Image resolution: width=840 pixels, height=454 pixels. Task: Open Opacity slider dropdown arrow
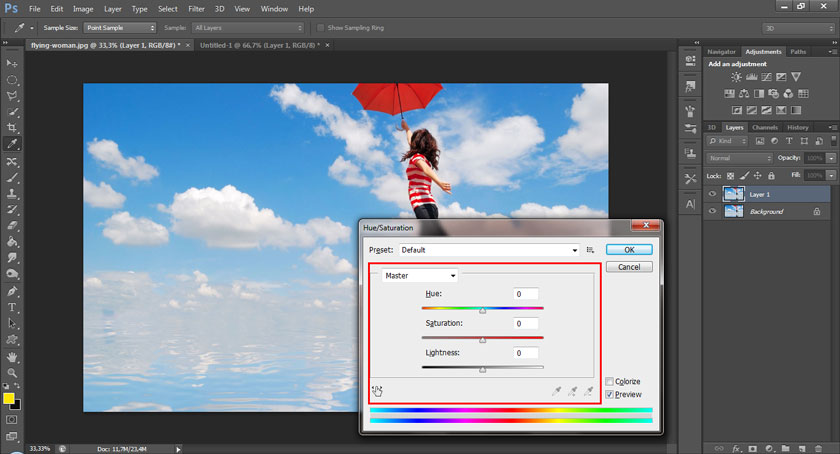coord(831,158)
